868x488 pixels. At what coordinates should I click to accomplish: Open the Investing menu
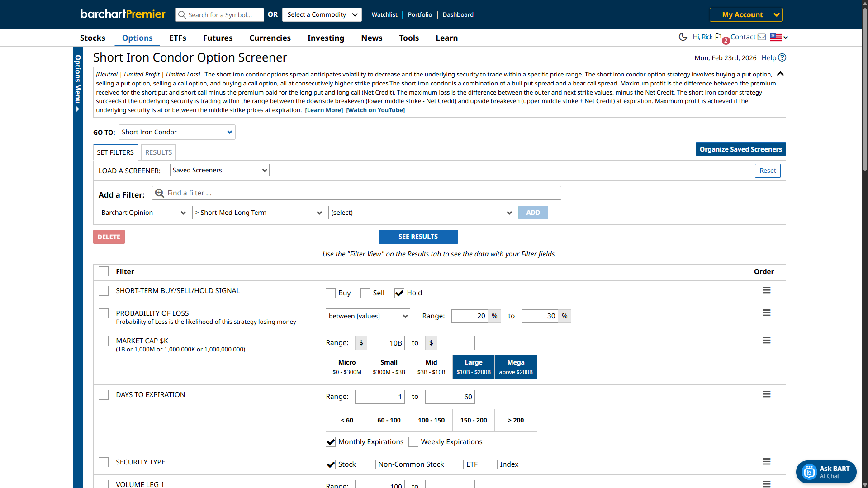(x=326, y=38)
